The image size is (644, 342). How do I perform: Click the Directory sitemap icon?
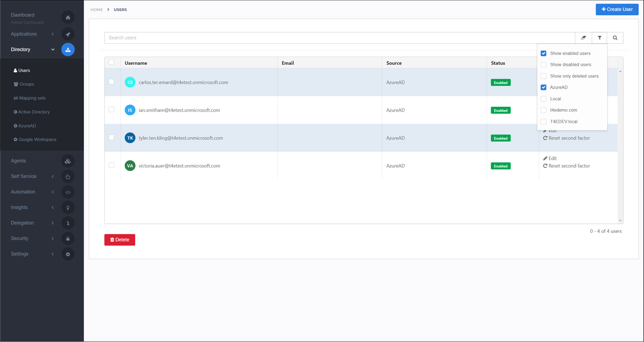click(x=68, y=50)
